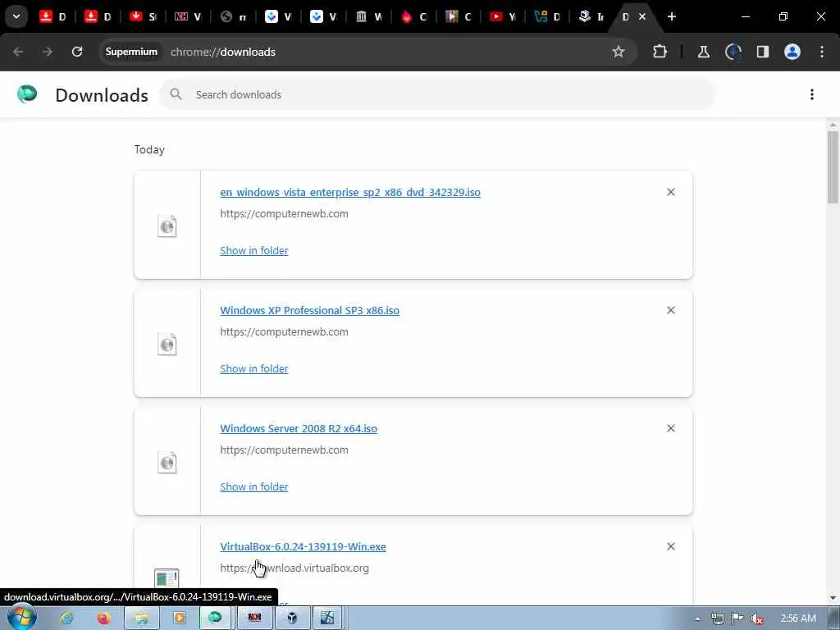Click the search magnifier icon
Image resolution: width=840 pixels, height=630 pixels.
[176, 94]
